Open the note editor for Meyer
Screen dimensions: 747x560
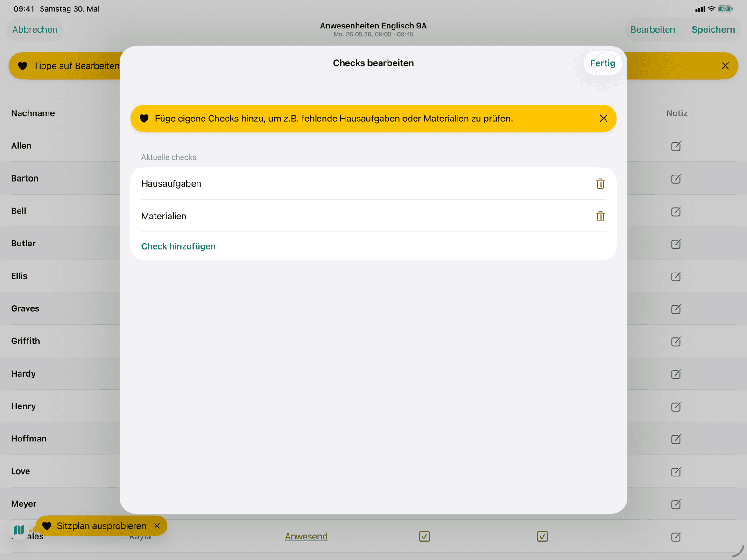click(676, 504)
